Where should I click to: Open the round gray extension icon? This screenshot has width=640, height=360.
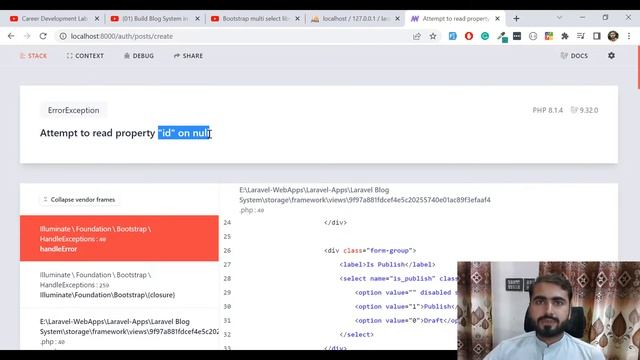tap(533, 36)
